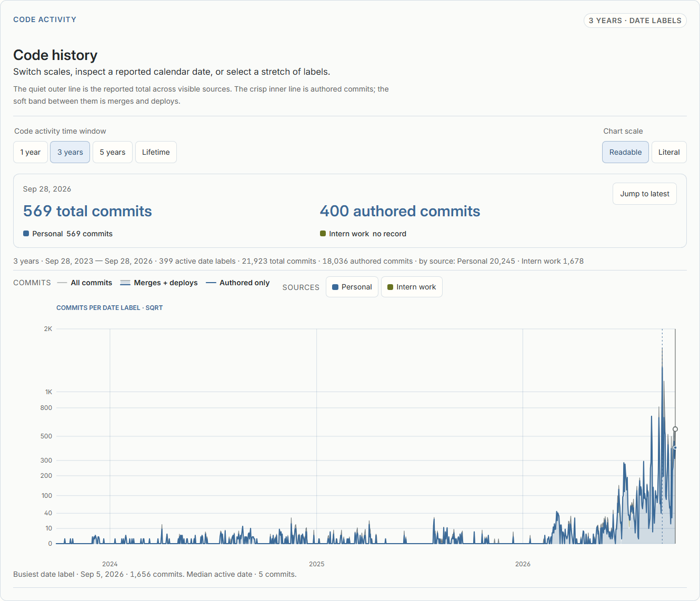Click the total commits marker circle on chart
700x601 pixels.
click(675, 429)
